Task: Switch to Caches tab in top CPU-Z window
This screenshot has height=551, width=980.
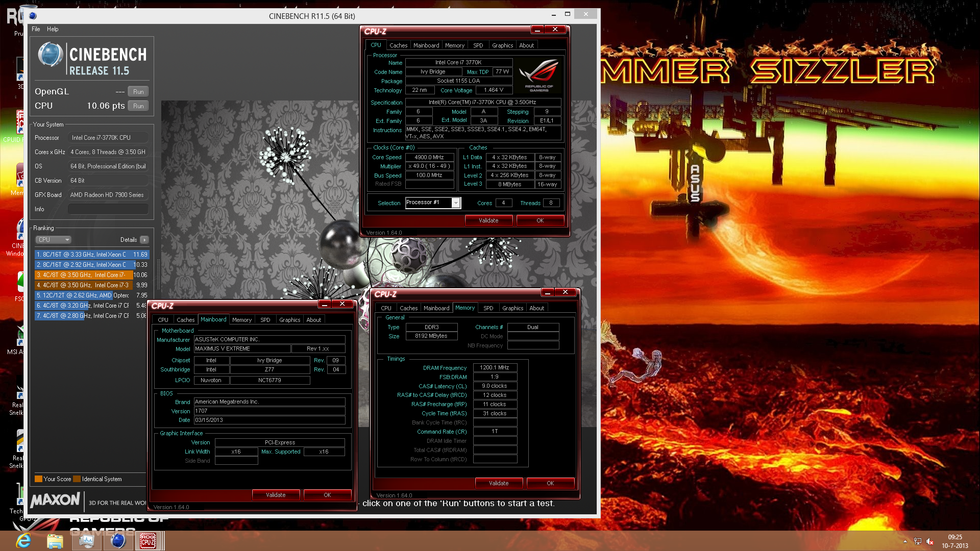Action: click(x=398, y=45)
